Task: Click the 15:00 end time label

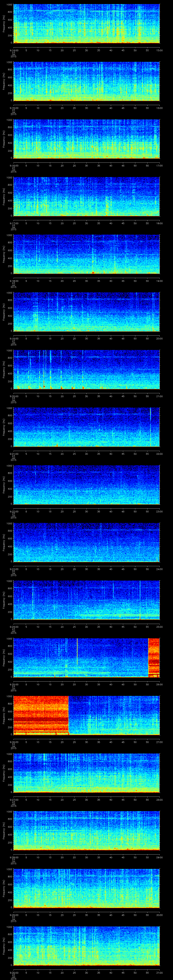Action: (160, 50)
